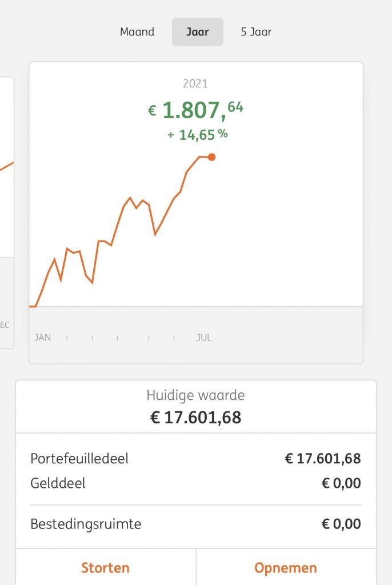Select the Portefeuilledeel row
This screenshot has width=392, height=585.
tap(195, 459)
